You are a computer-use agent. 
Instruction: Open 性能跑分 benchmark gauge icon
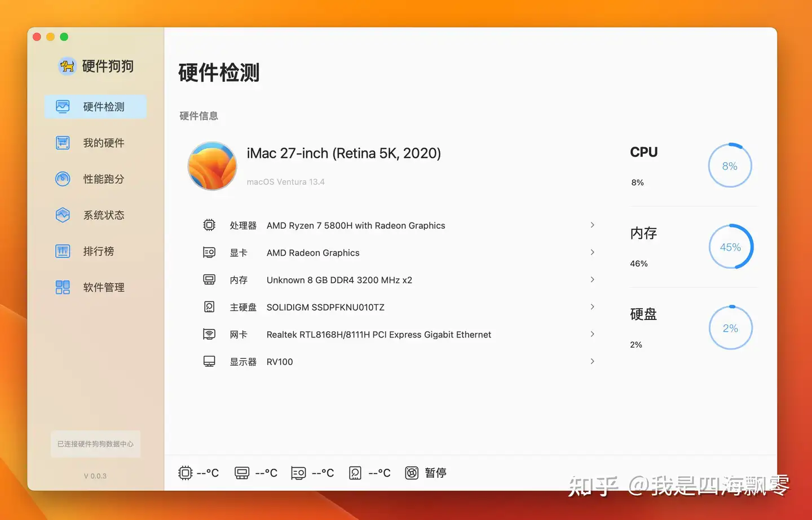[63, 179]
